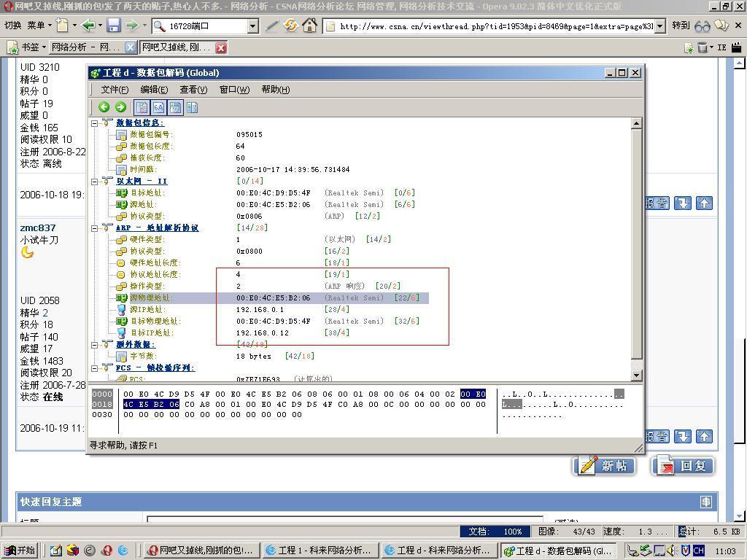Click the glasses icon beside 转到
The width and height of the screenshot is (747, 560).
(x=702, y=26)
